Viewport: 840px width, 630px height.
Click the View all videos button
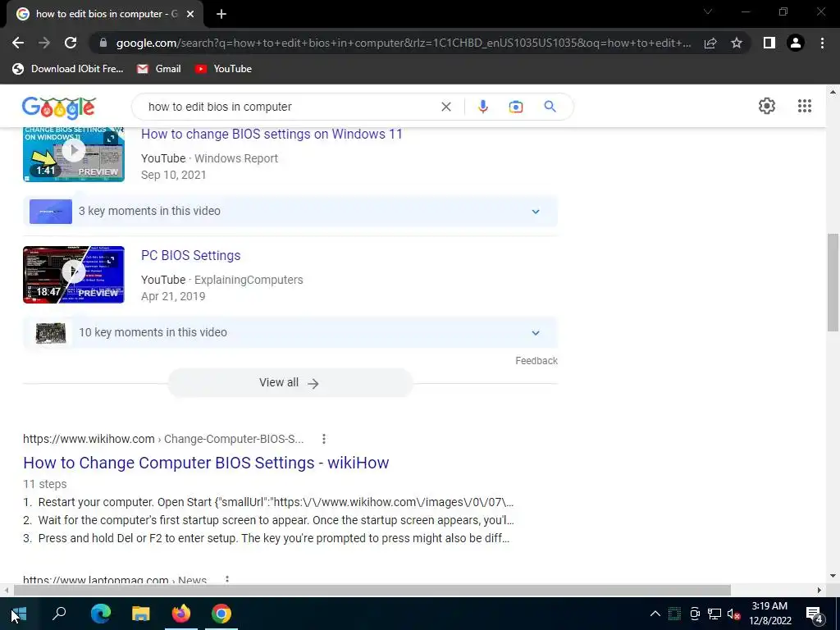coord(290,382)
